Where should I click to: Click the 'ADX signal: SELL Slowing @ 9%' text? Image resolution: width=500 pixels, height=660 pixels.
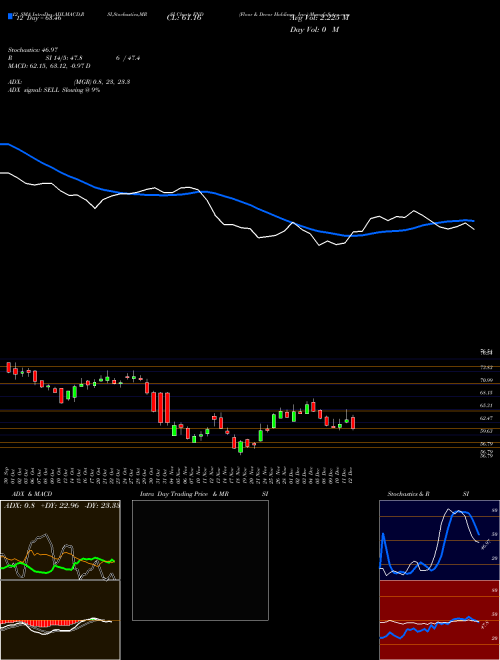[x=54, y=90]
